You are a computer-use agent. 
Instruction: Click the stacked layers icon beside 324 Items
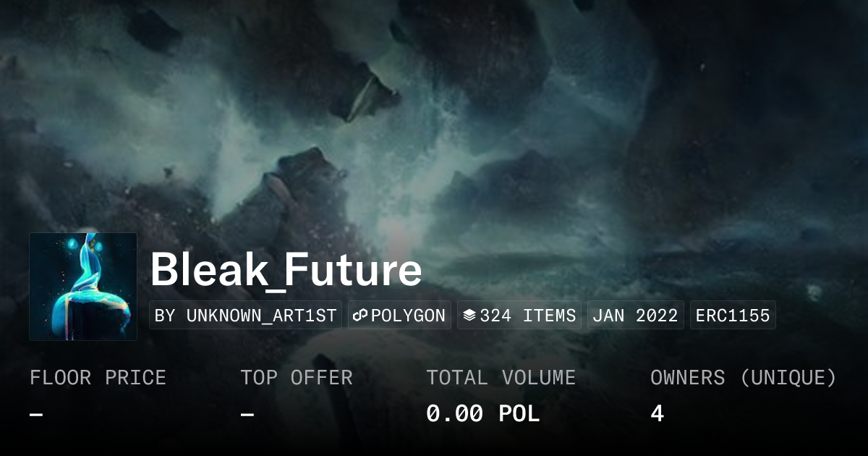point(469,316)
